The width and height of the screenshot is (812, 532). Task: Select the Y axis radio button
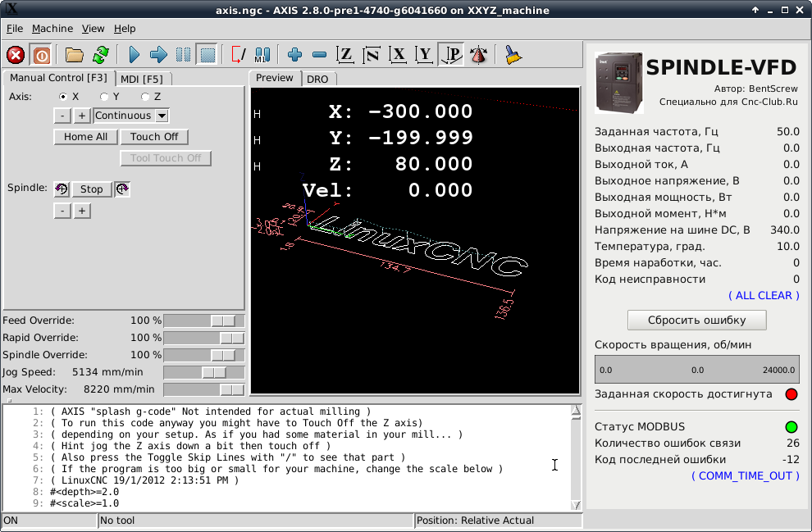[104, 97]
